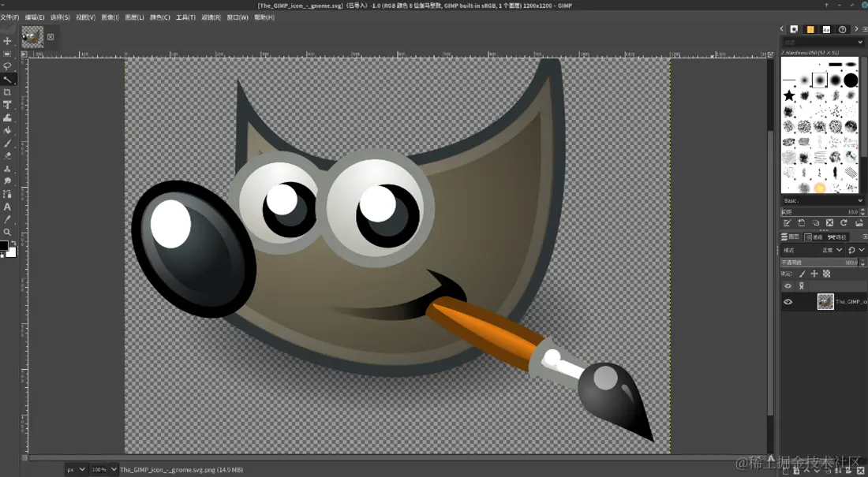Select the Paths tool
This screenshot has width=868, height=477.
[7, 194]
